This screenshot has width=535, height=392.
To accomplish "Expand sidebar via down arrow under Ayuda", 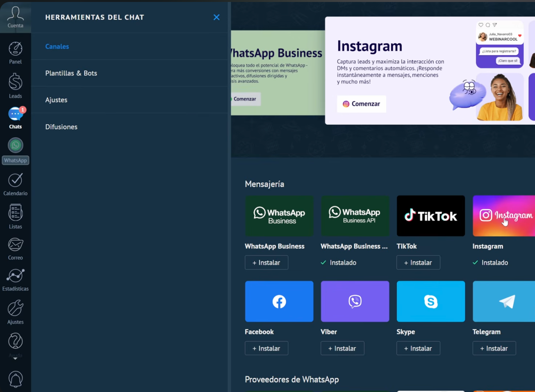I will click(x=15, y=358).
